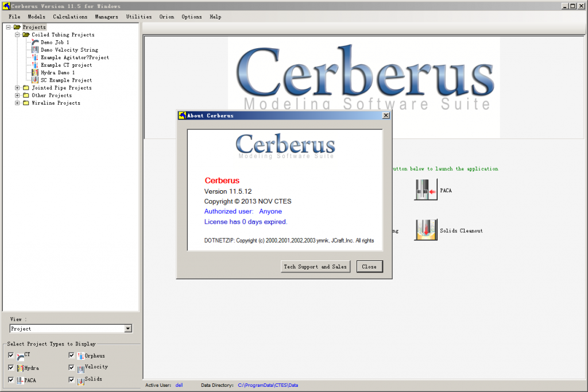Image resolution: width=588 pixels, height=392 pixels.
Task: Click the About Cerberus dialog title icon
Action: coord(182,116)
